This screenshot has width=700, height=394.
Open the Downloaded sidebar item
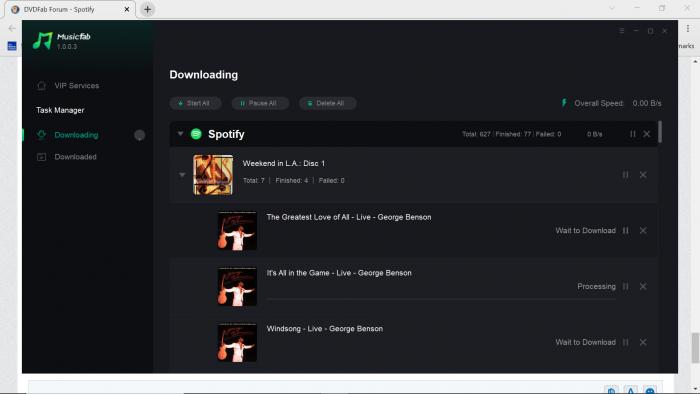[x=67, y=157]
